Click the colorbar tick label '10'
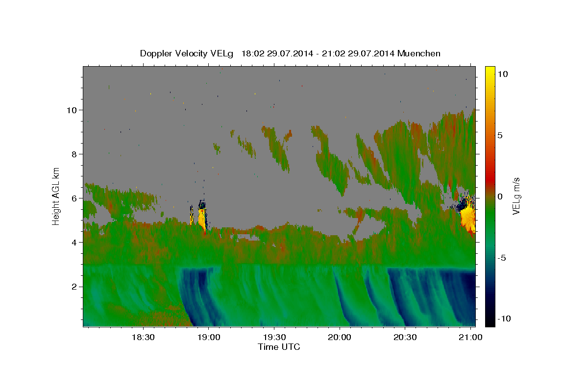The width and height of the screenshot is (588, 392). [x=502, y=74]
